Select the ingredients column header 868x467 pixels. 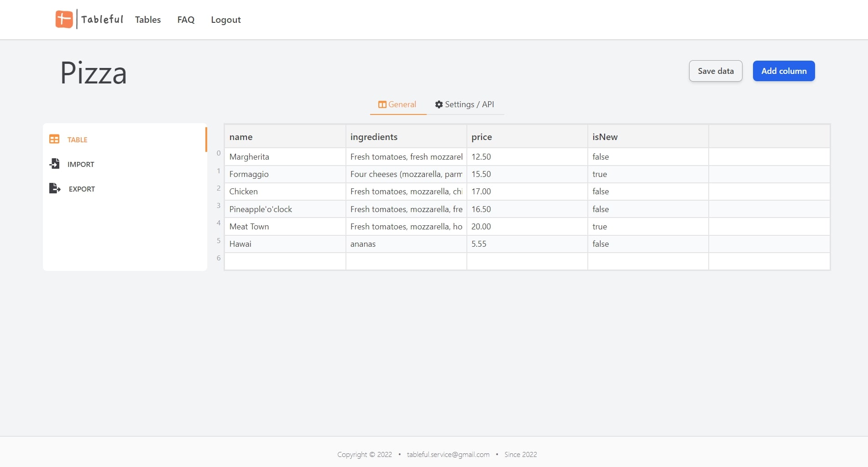pyautogui.click(x=406, y=137)
